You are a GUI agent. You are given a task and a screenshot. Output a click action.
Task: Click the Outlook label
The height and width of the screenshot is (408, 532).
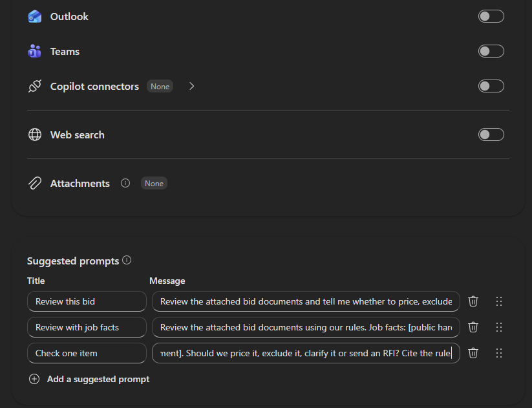point(69,17)
